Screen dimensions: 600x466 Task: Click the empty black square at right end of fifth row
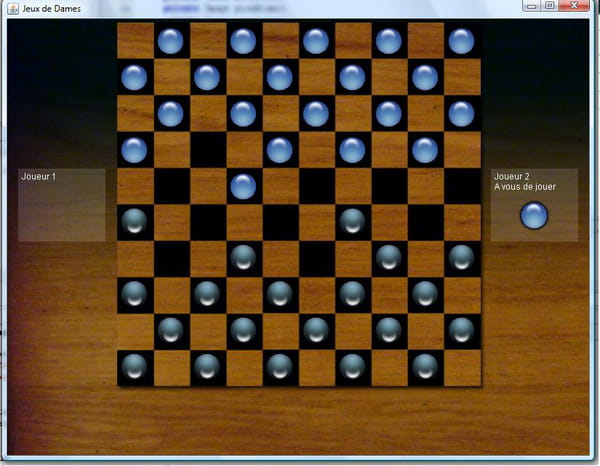461,186
